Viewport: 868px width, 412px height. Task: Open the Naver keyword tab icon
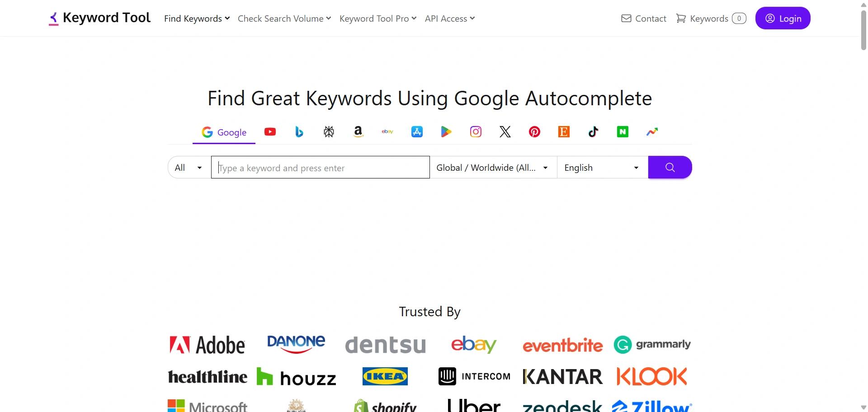(623, 132)
